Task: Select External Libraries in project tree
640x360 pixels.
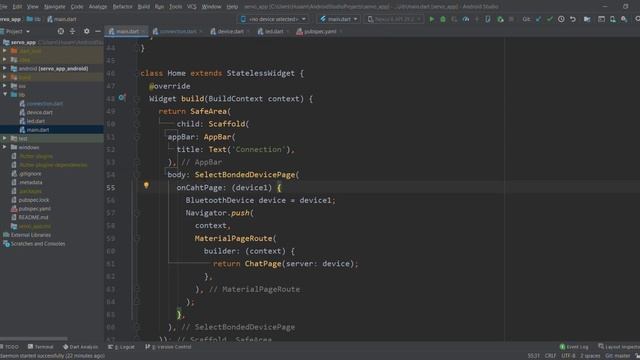Action: (31, 235)
